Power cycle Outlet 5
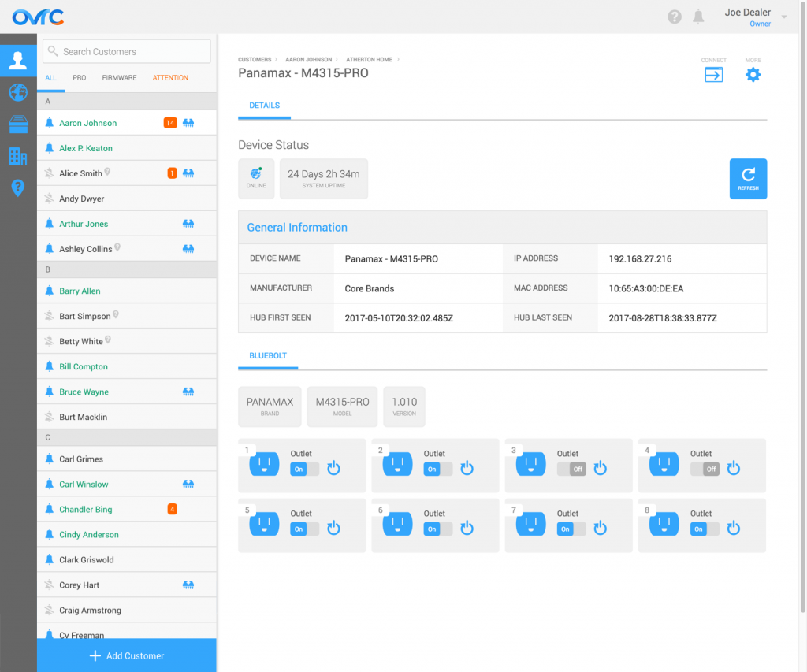The height and width of the screenshot is (672, 807). (333, 528)
